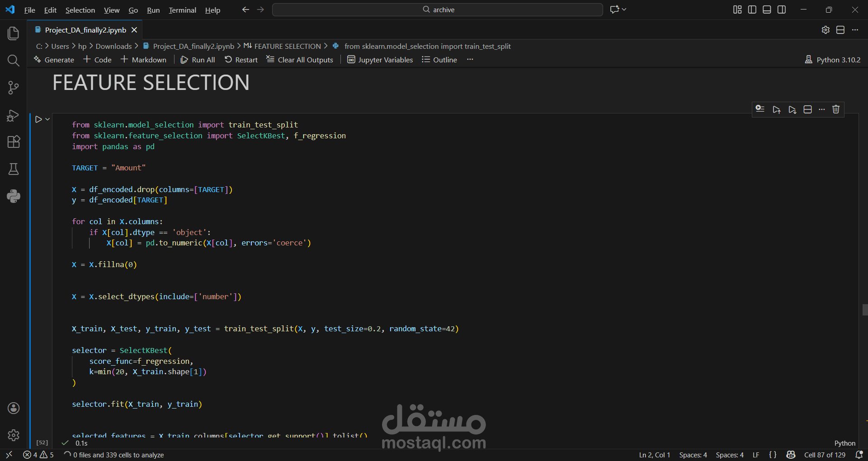Open the Selection menu
Viewport: 868px width, 461px height.
[80, 10]
